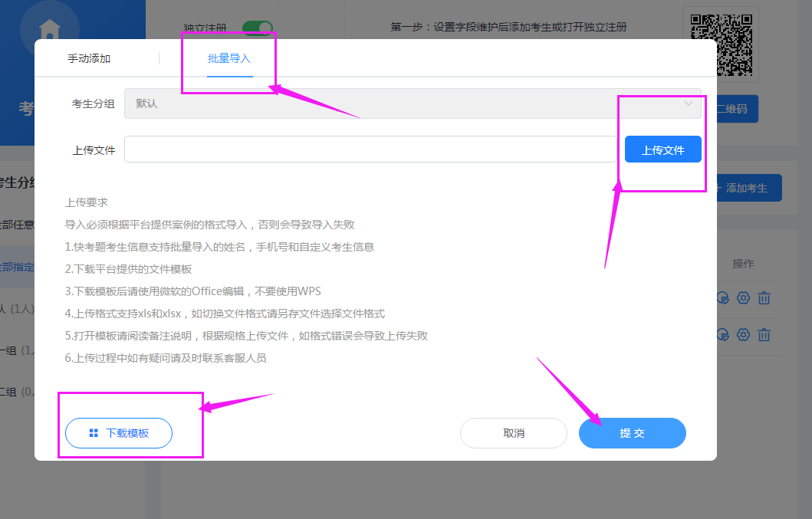Screen dimensions: 812x519
Task: Click the grid icon on 下载模板
Action: (x=94, y=433)
